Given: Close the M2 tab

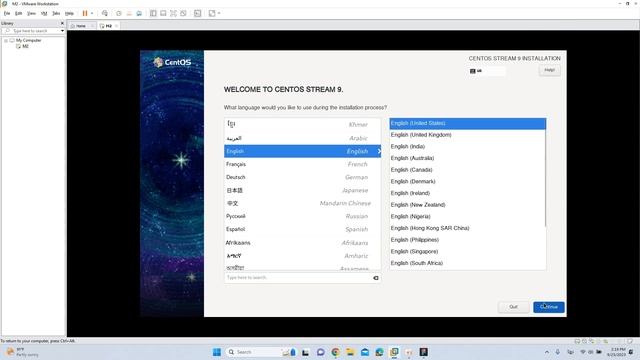Looking at the screenshot, I should (x=117, y=26).
